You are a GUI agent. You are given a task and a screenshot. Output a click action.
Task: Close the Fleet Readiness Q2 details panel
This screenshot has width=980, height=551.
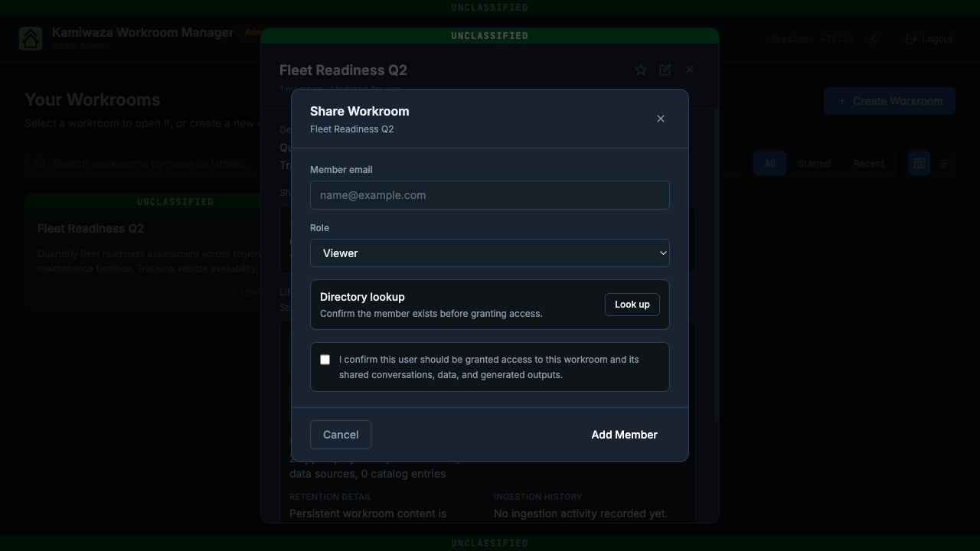(690, 70)
